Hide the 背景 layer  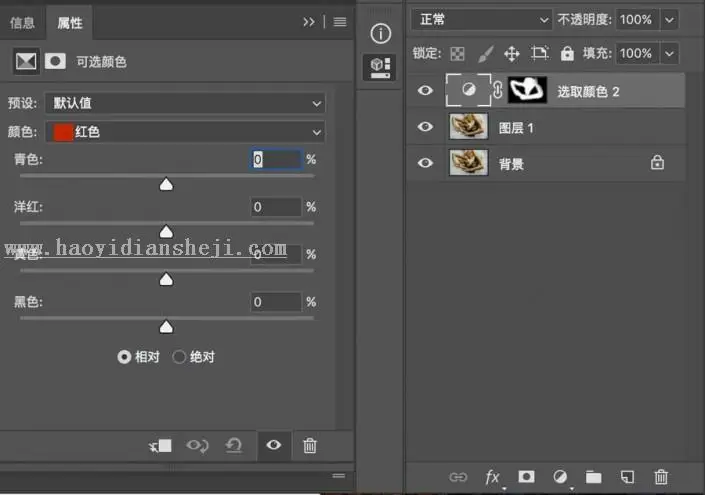[x=425, y=163]
